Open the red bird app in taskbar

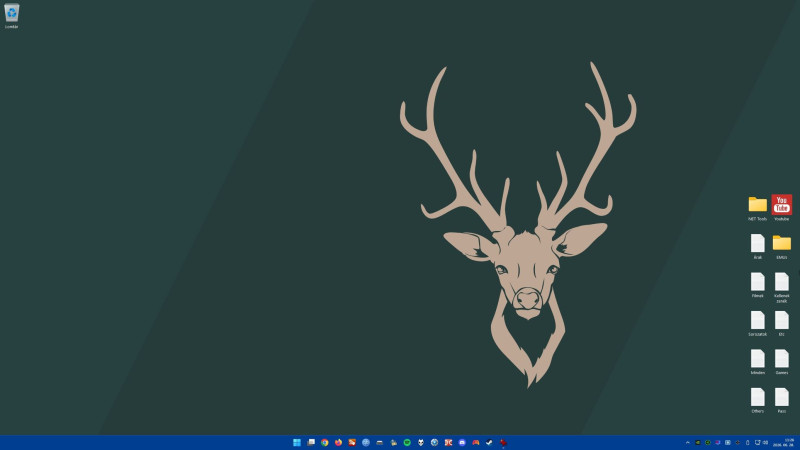click(x=503, y=442)
